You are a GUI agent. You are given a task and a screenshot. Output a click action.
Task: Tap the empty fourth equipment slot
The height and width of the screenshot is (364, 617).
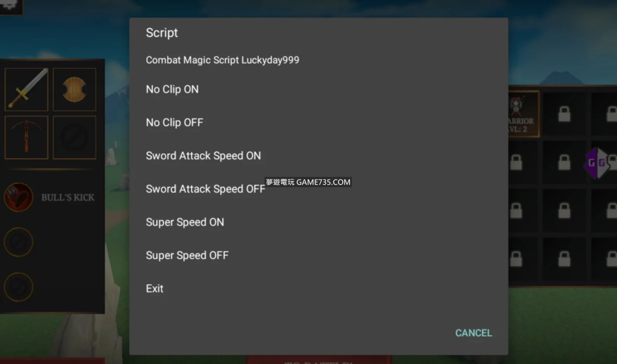[75, 137]
